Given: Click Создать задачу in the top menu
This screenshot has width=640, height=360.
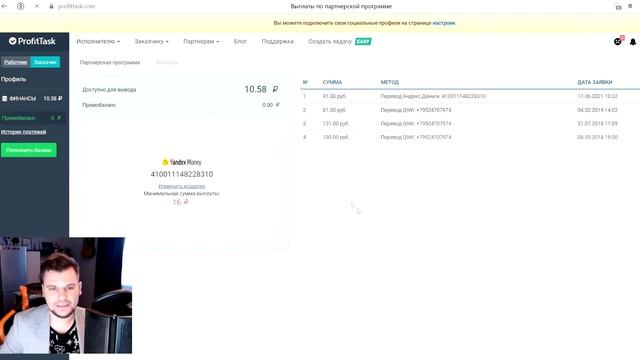Looking at the screenshot, I should (x=330, y=41).
